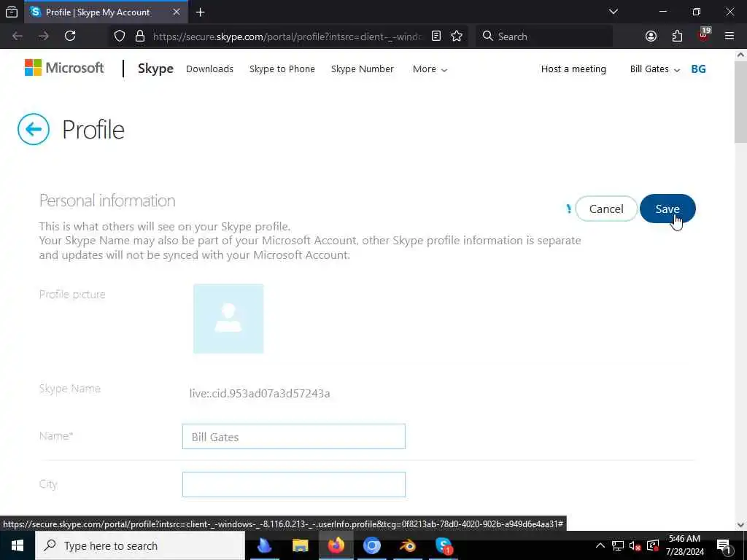Click the blue taskbar icon left of File Explorer
The image size is (747, 560).
click(264, 545)
